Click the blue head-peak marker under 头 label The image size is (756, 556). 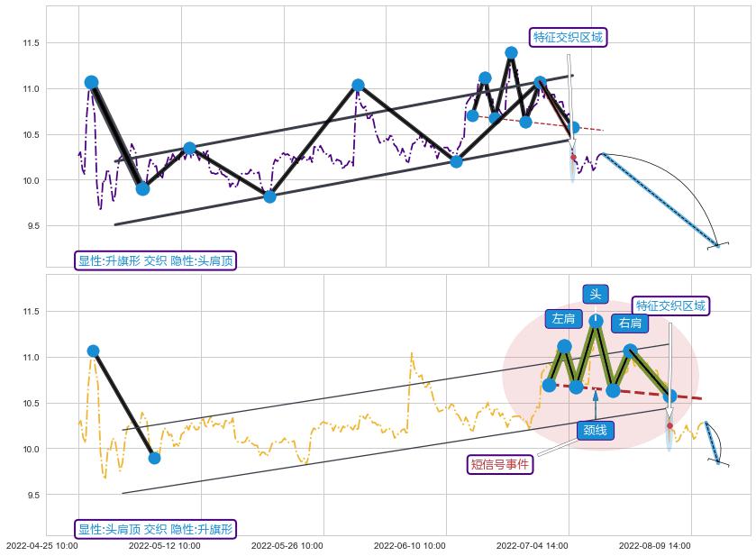point(596,321)
